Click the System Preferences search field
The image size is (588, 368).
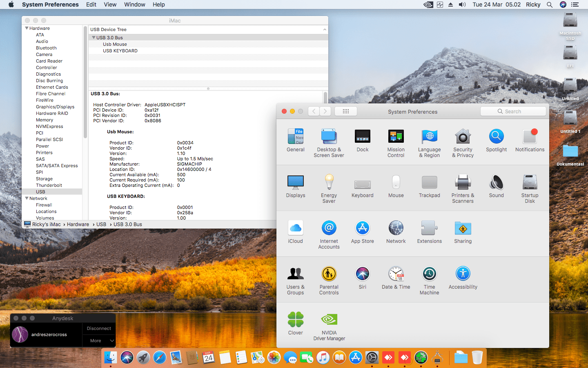513,111
